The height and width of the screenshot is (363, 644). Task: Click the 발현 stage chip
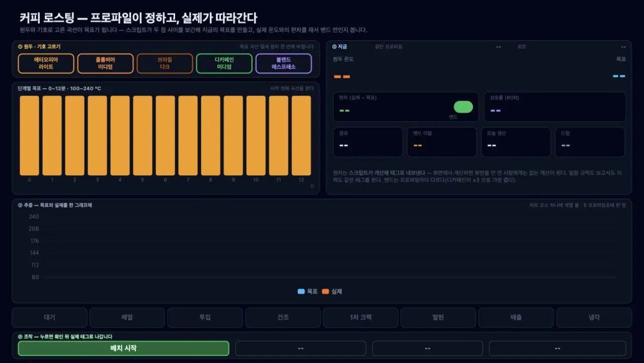coord(438,318)
